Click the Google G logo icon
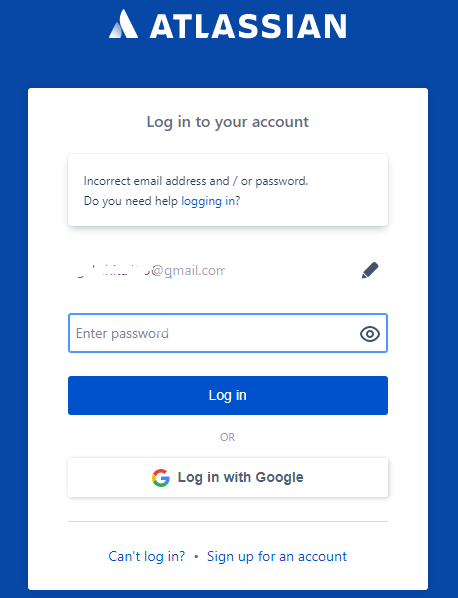 click(x=161, y=477)
